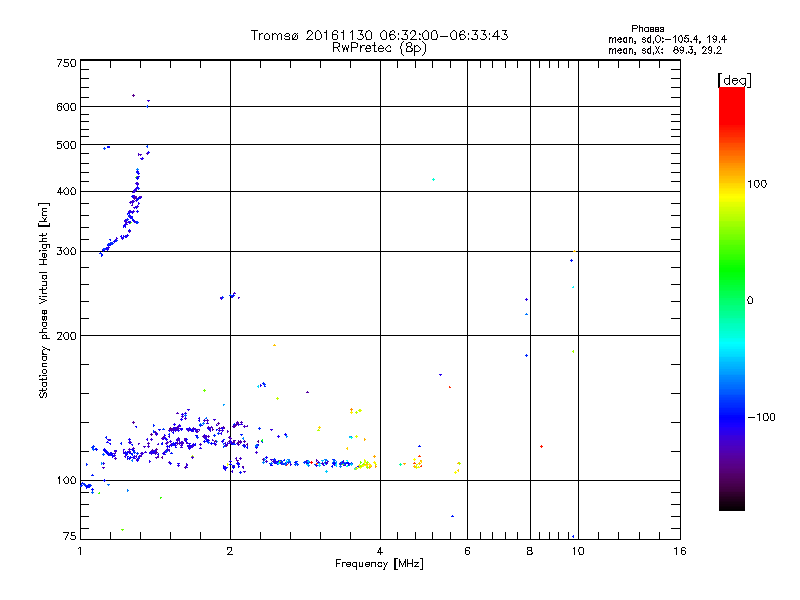Click the colorbar tick label '100'
The width and height of the screenshot is (800, 600).
coord(757,184)
